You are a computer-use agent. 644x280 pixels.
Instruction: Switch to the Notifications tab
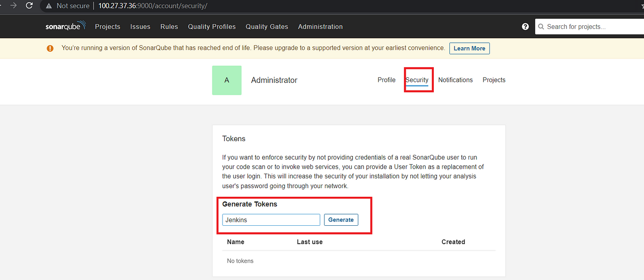(x=455, y=80)
